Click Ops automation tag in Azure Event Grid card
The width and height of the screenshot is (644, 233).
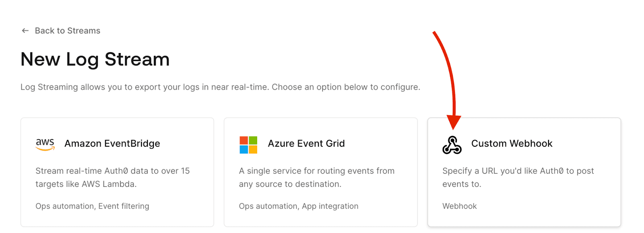coord(268,206)
